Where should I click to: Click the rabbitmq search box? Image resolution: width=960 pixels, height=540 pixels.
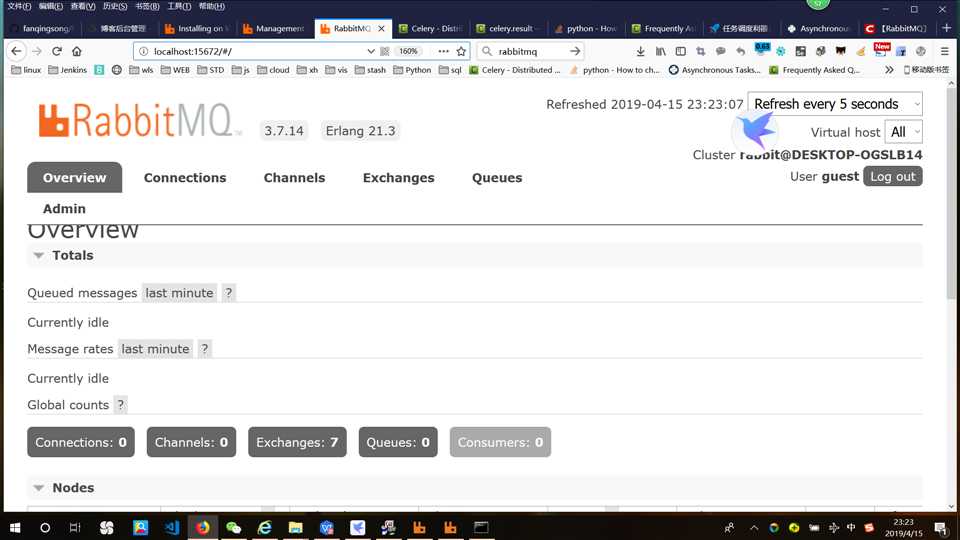pos(530,51)
